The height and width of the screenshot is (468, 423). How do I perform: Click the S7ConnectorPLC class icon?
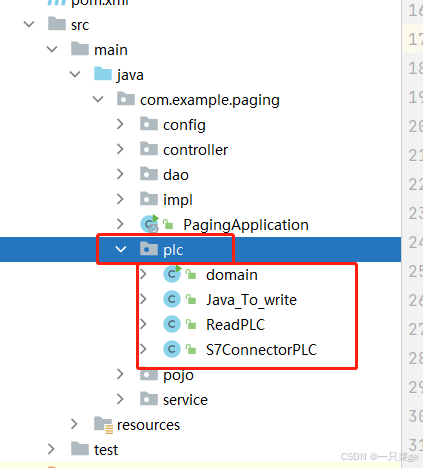(172, 349)
